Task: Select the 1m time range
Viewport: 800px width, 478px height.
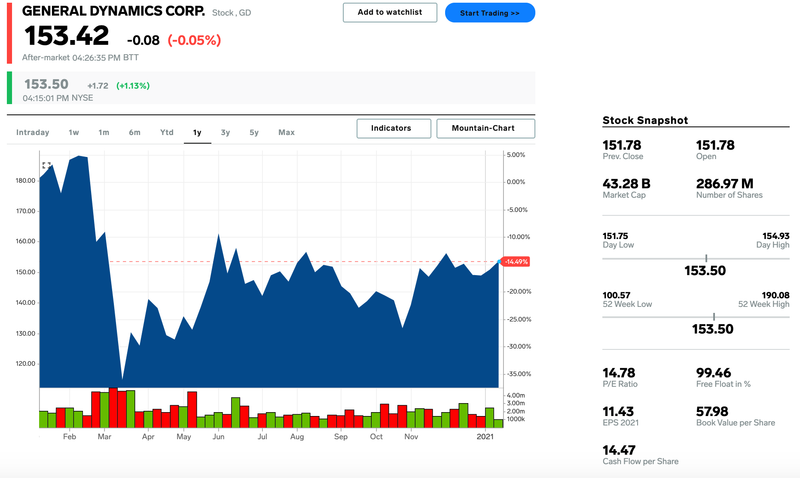Action: [x=104, y=132]
